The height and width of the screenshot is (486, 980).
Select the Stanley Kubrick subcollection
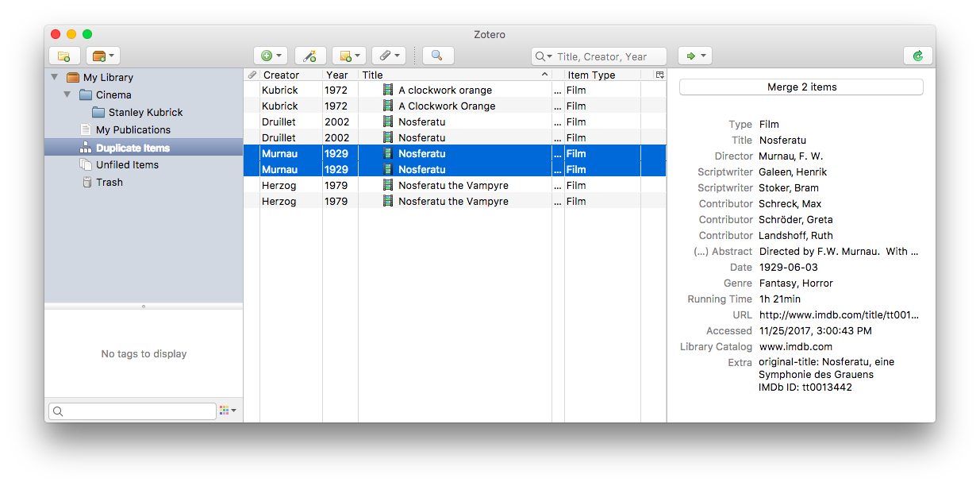[144, 112]
